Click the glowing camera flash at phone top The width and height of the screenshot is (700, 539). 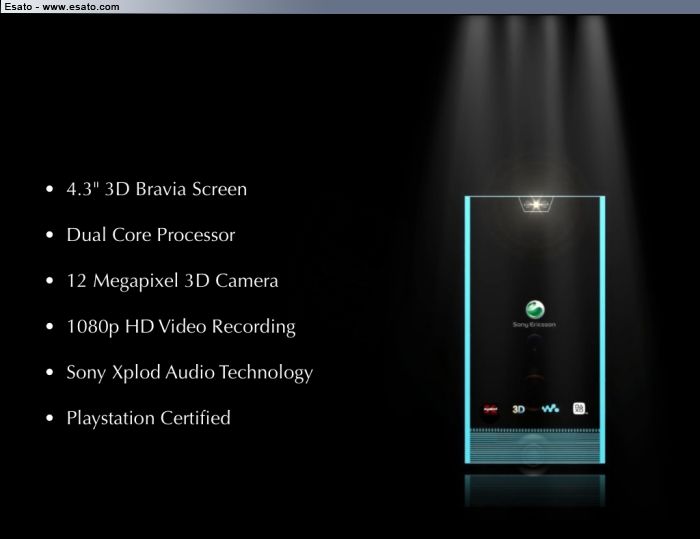pyautogui.click(x=536, y=205)
